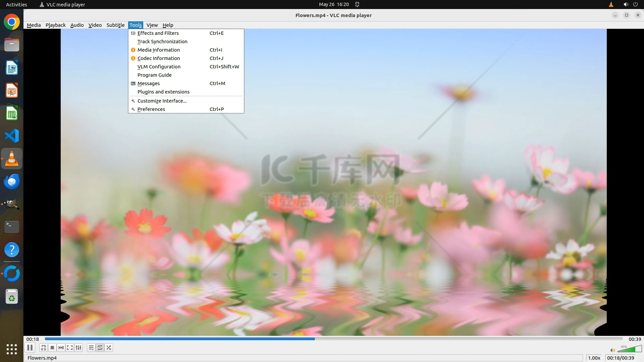Toggle random shuffle playback
This screenshot has height=362, width=644.
(109, 348)
